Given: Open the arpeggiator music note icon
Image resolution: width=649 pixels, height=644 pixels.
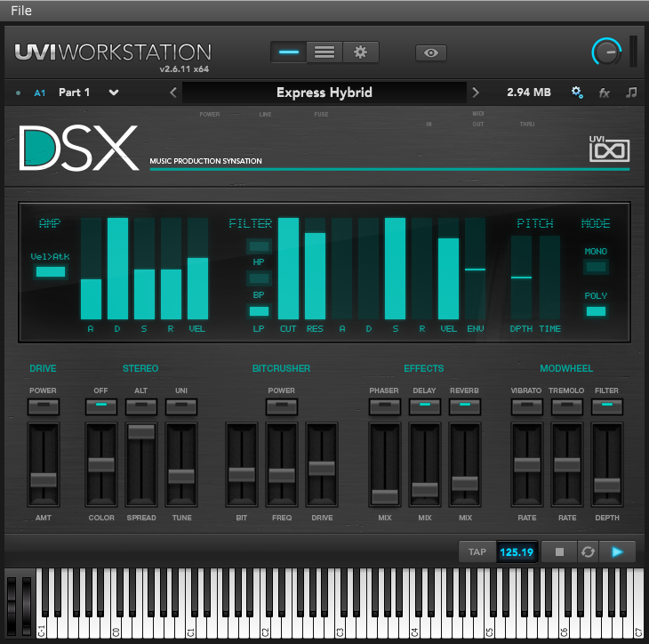Looking at the screenshot, I should tap(631, 93).
